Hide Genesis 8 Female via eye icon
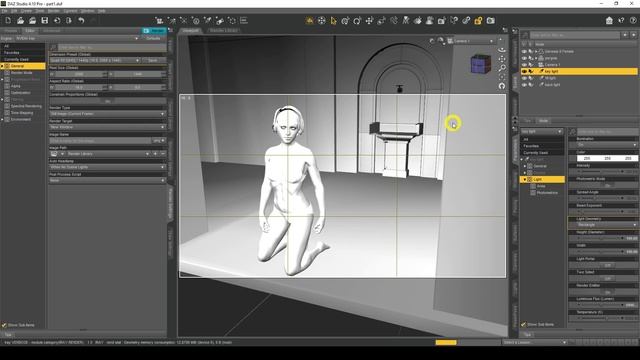The image size is (640, 360). click(x=524, y=51)
